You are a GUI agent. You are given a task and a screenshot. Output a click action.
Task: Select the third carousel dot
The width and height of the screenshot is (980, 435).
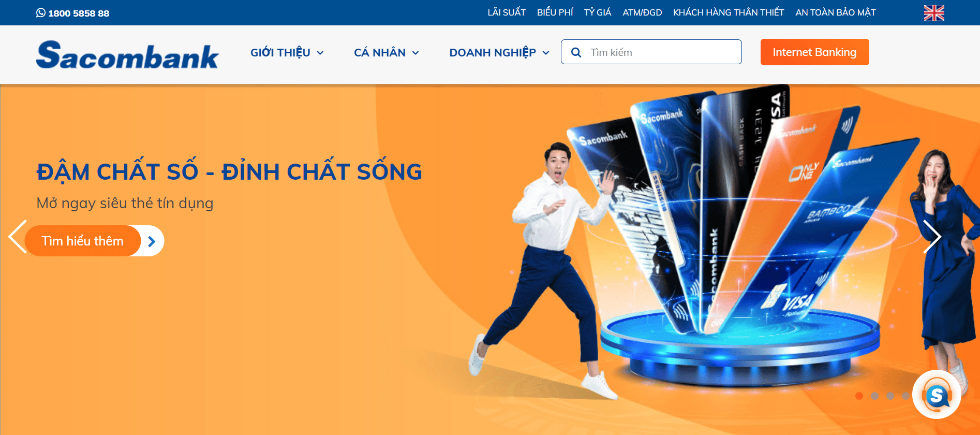[x=890, y=396]
